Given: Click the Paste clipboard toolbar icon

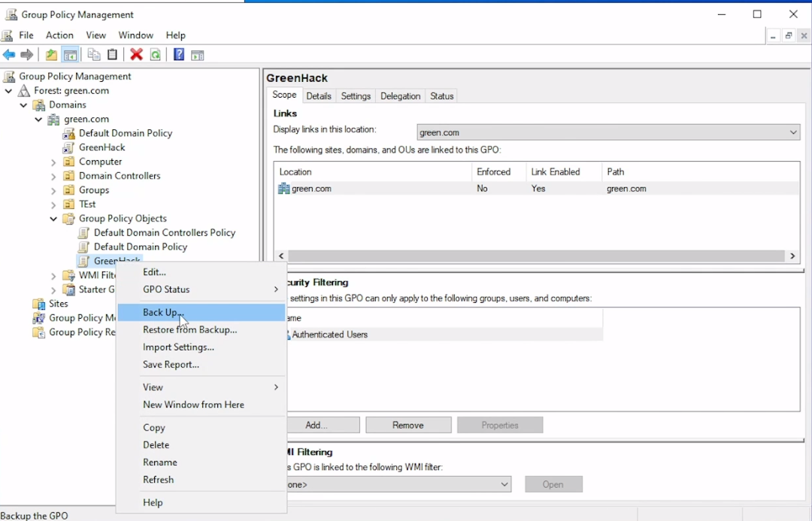Looking at the screenshot, I should (112, 54).
